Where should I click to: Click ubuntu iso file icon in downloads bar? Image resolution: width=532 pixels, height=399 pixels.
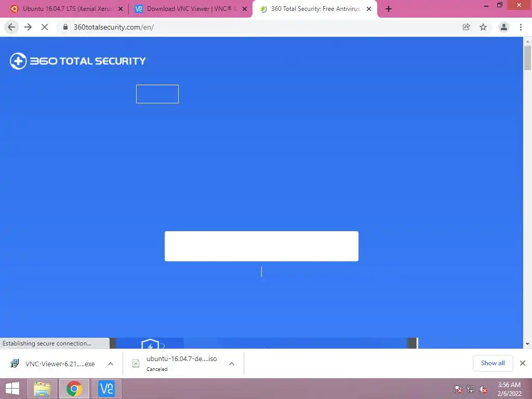[x=136, y=364]
